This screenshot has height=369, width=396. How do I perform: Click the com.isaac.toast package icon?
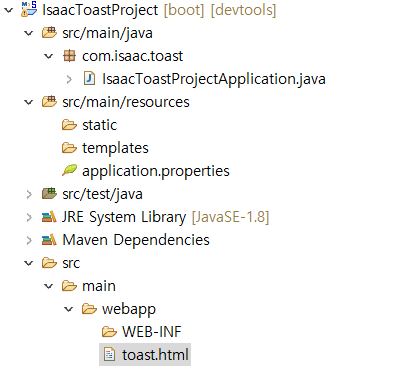pyautogui.click(x=69, y=56)
